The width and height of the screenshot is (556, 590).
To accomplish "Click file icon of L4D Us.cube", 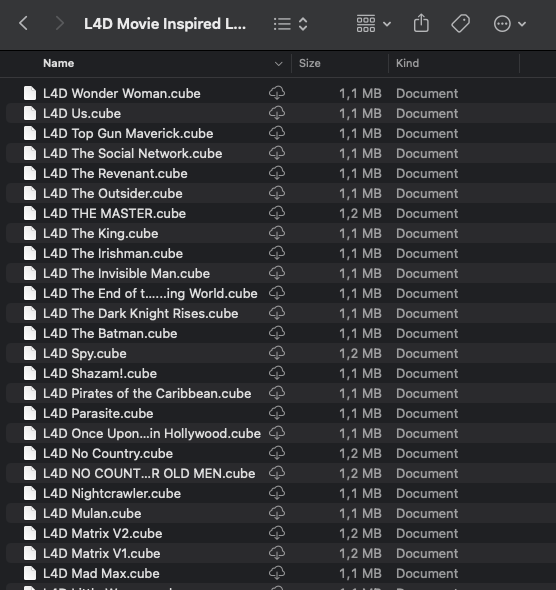I will coord(30,113).
